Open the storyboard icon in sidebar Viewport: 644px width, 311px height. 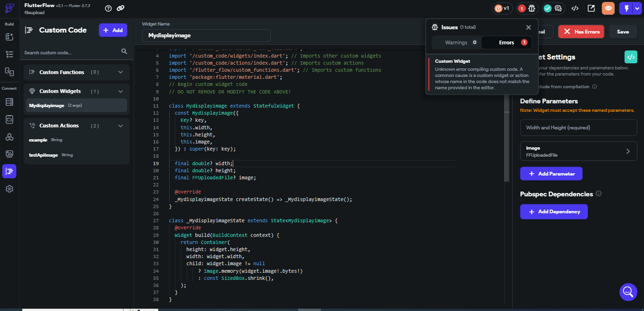click(9, 71)
